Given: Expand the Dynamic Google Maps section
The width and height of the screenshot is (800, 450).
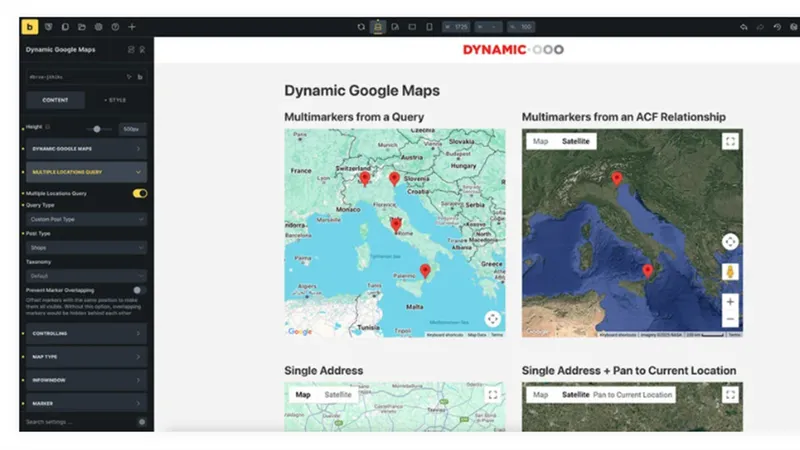Looking at the screenshot, I should (x=86, y=148).
